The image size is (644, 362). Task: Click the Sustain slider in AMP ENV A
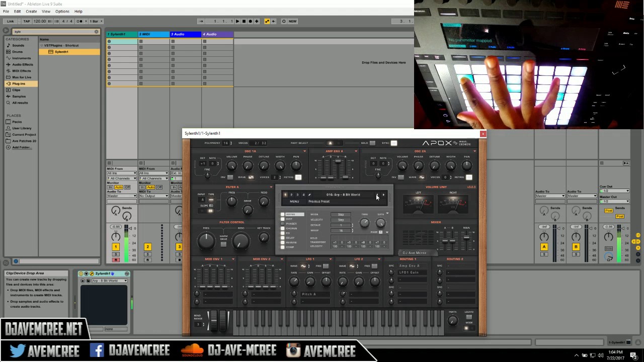click(x=338, y=162)
